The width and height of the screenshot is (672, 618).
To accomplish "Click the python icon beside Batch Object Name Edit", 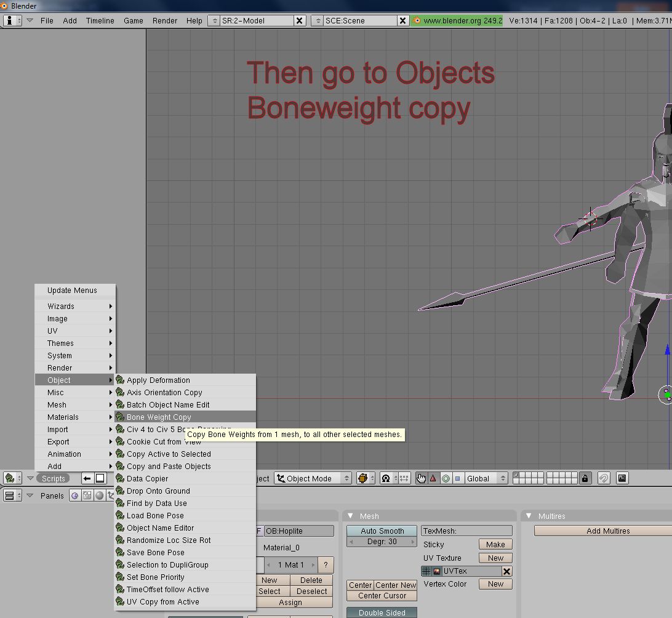I will pyautogui.click(x=121, y=404).
